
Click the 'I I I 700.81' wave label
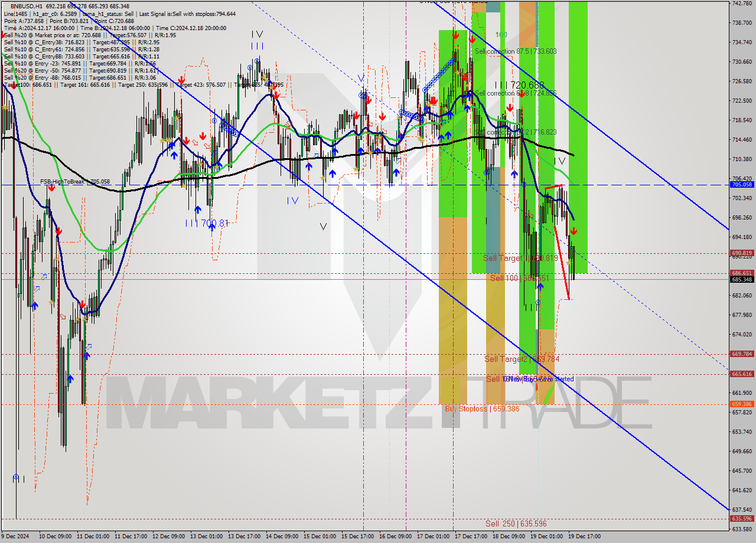207,223
